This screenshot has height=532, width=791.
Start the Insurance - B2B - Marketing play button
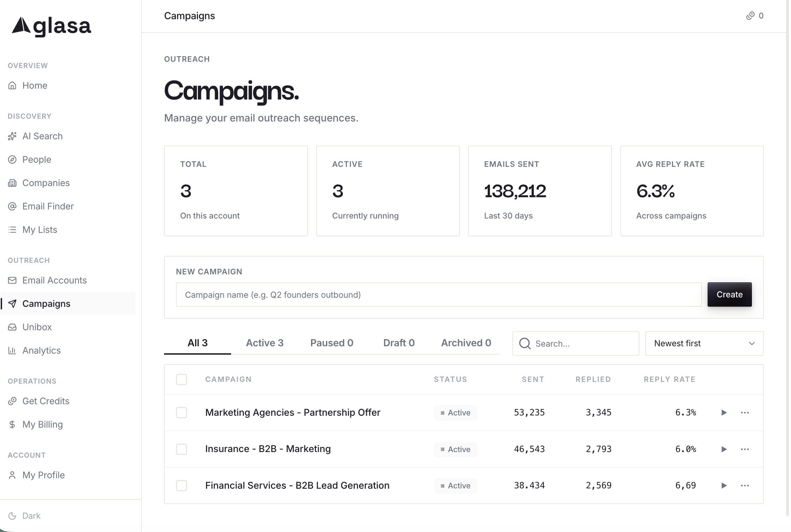tap(724, 449)
